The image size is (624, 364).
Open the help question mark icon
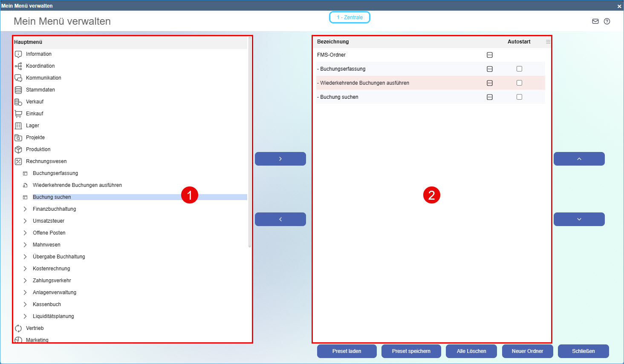(x=607, y=21)
